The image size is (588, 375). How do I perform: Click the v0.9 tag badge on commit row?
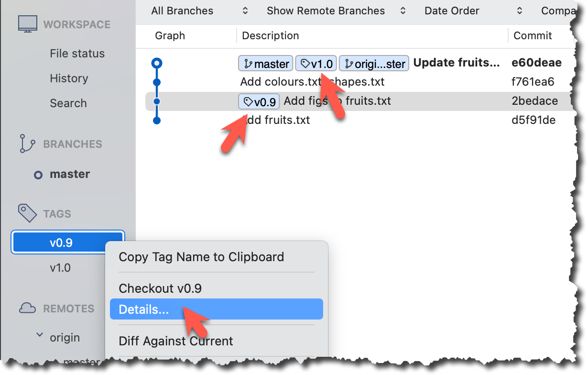[x=259, y=101]
